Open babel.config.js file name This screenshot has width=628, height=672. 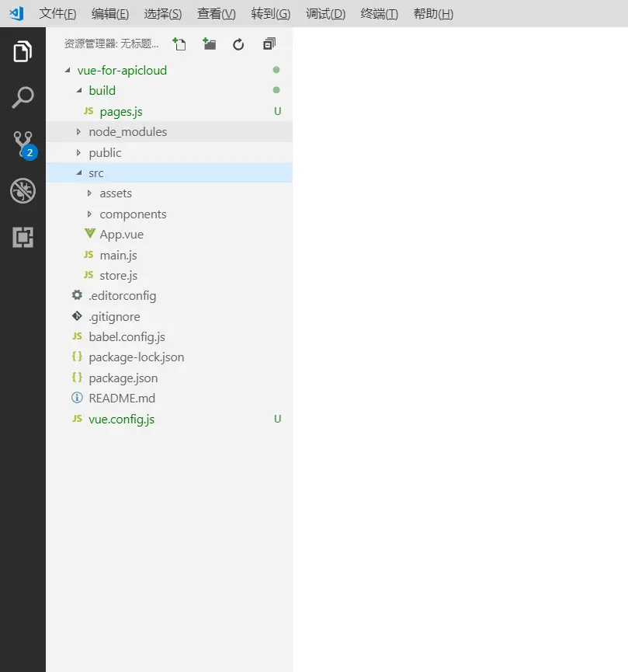127,337
